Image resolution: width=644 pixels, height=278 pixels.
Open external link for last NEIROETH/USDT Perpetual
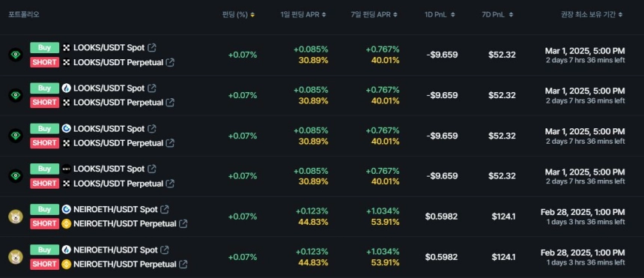pyautogui.click(x=183, y=264)
